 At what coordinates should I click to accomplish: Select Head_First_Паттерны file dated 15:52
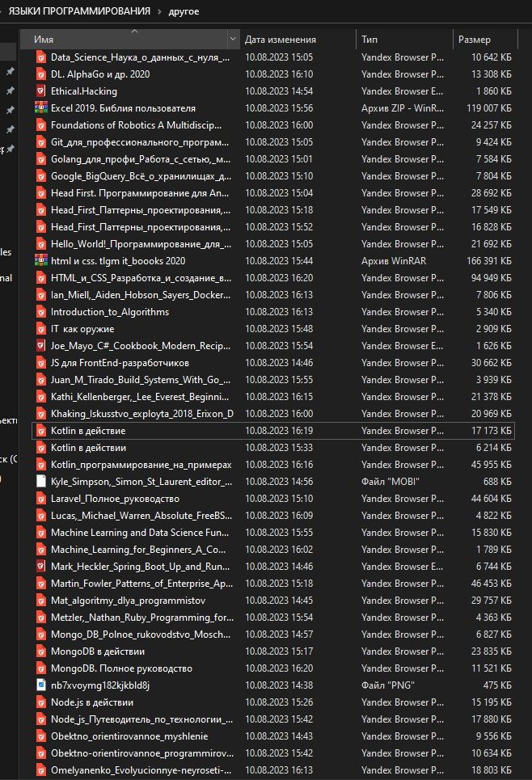141,227
